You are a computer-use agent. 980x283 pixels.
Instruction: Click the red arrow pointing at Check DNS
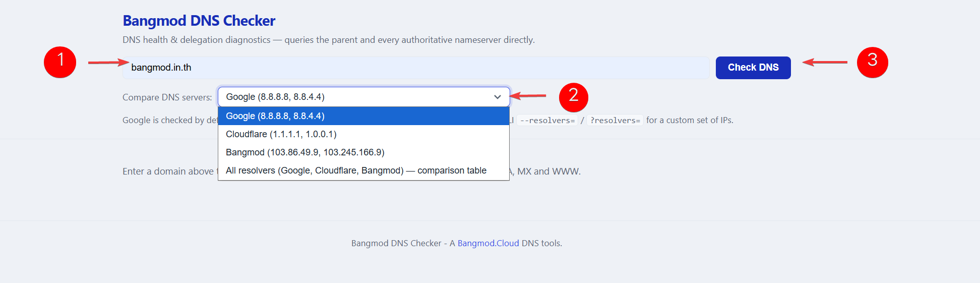825,62
